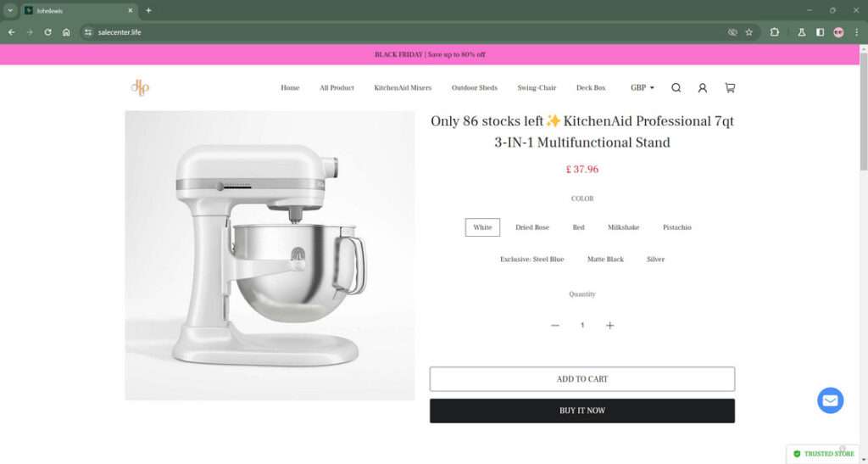Expand the GBP currency dropdown

643,87
